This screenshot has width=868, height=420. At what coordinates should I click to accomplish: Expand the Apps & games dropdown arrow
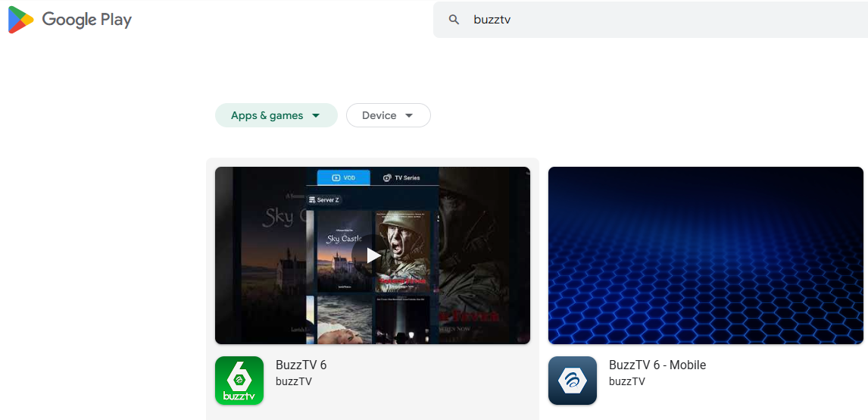(x=316, y=116)
